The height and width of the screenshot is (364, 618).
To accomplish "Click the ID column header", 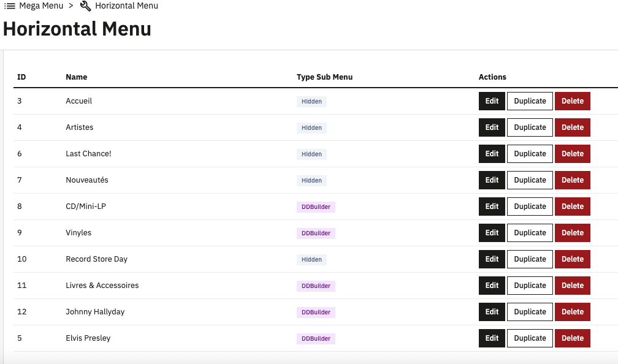I will click(x=21, y=77).
